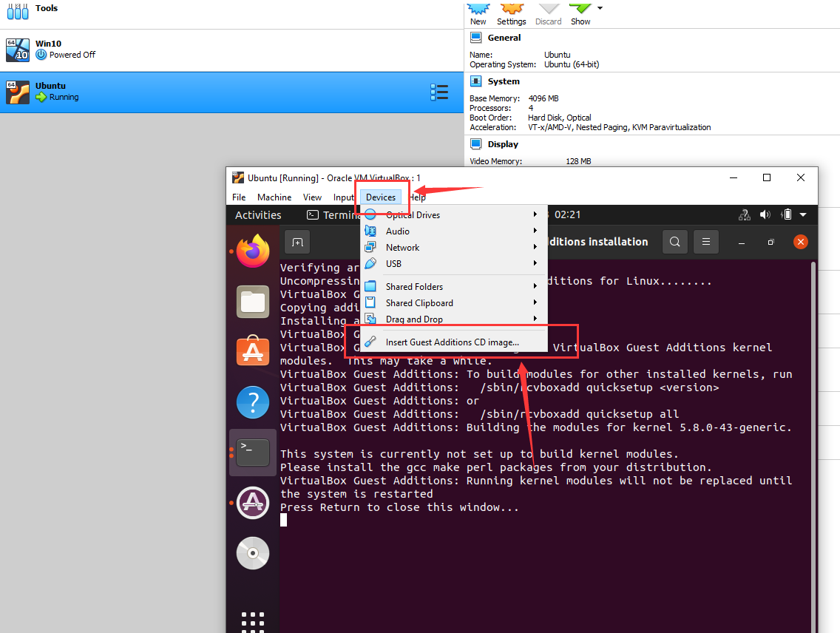Open the Ubuntu system menu arrow
This screenshot has width=840, height=633.
pyautogui.click(x=803, y=214)
